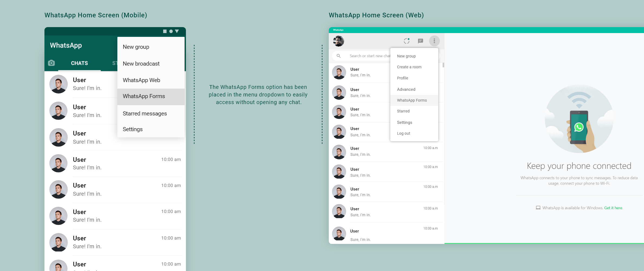Image resolution: width=644 pixels, height=271 pixels.
Task: Select Settings in the web dropdown menu
Action: [x=404, y=122]
